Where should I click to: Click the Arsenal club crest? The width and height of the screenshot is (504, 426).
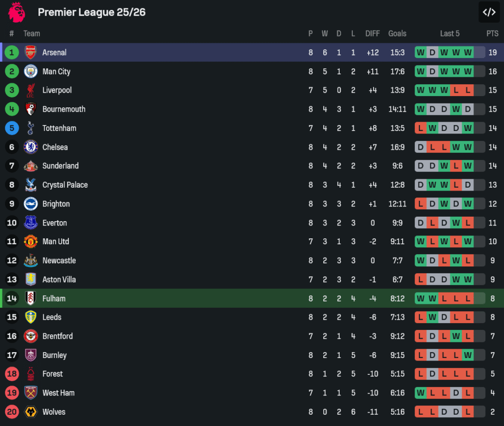tap(31, 52)
